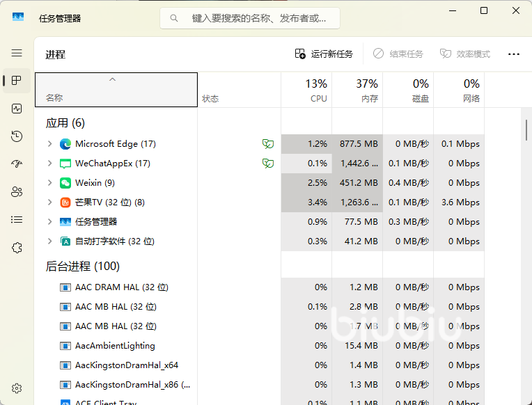Open the hamburger navigation menu
Screen dimensions: 532x405
click(17, 53)
